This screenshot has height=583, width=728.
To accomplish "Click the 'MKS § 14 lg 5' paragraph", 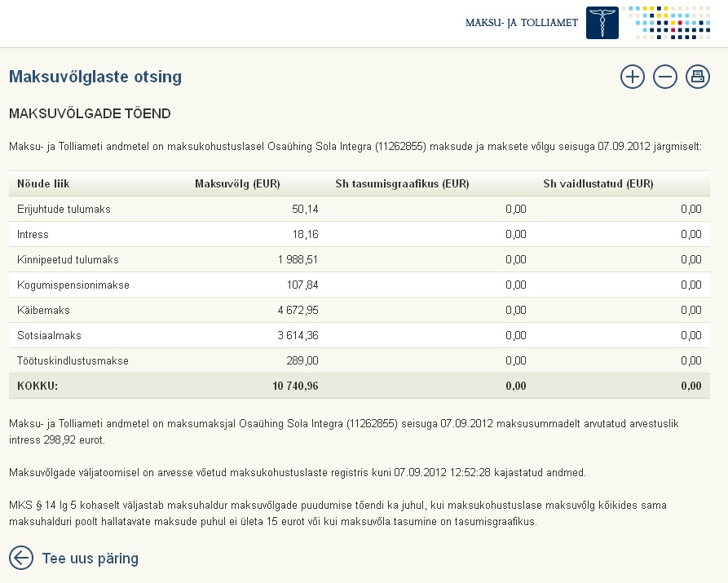I will click(x=338, y=514).
